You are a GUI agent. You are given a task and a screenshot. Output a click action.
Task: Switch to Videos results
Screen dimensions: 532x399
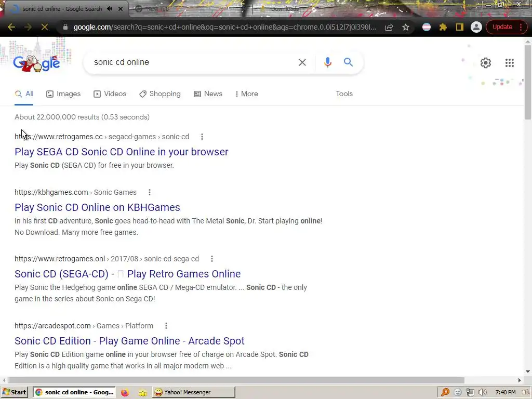tap(110, 94)
